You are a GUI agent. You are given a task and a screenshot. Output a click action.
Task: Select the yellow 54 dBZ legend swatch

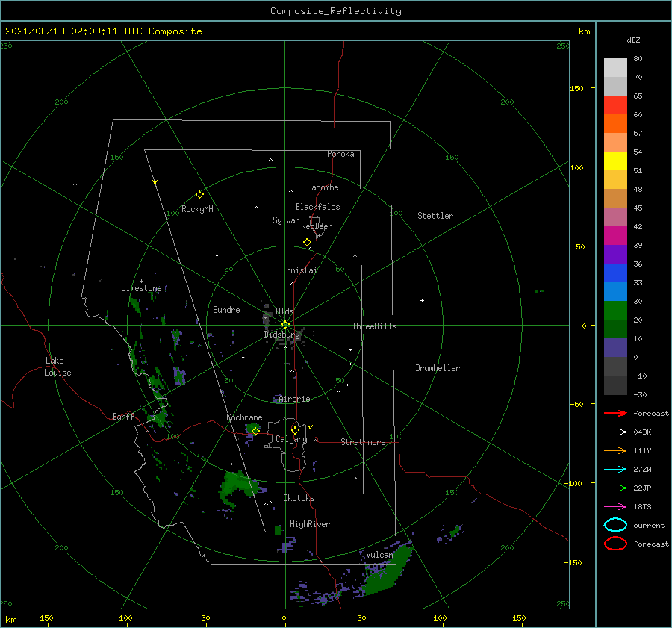point(615,161)
